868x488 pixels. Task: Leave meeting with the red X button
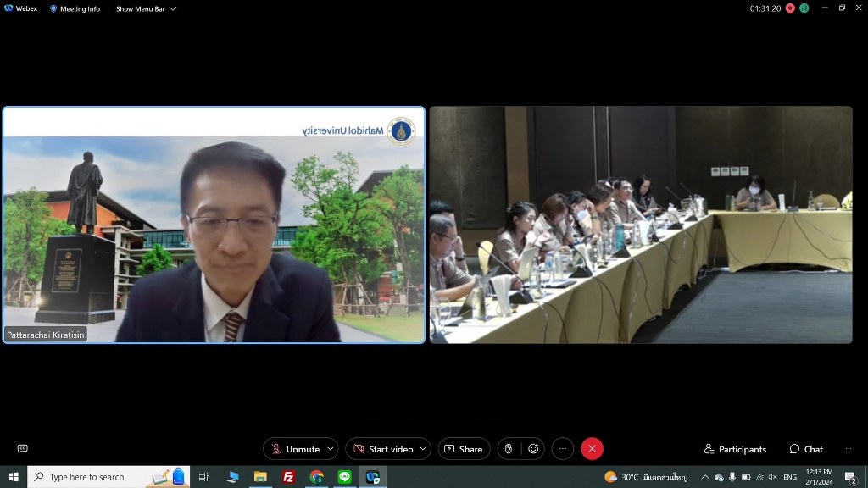tap(592, 449)
